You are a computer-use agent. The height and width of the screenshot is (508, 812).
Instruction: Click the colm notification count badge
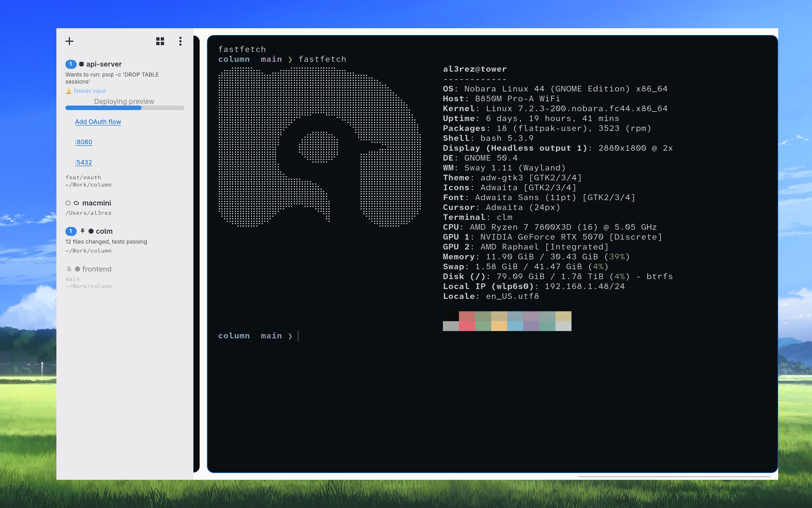(x=71, y=231)
